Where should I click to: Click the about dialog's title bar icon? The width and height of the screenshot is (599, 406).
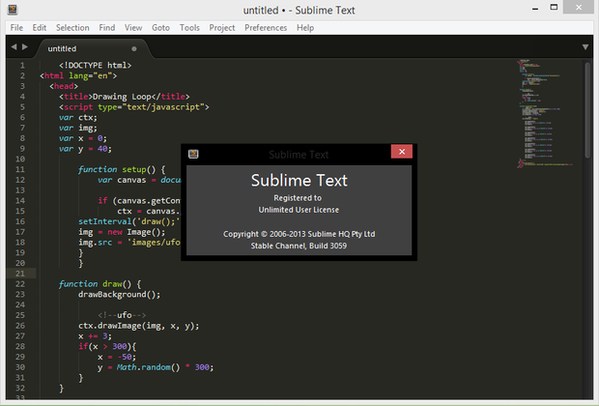click(x=193, y=154)
